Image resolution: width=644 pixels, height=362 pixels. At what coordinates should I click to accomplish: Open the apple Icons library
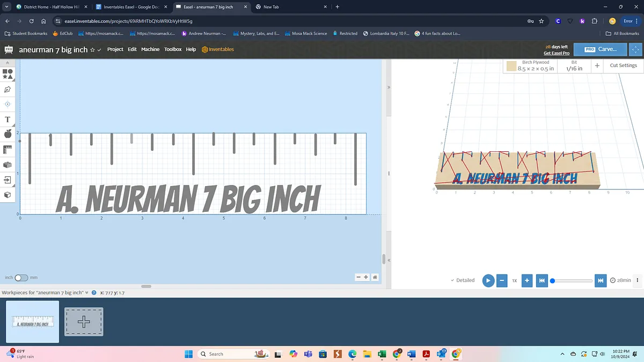pyautogui.click(x=8, y=134)
